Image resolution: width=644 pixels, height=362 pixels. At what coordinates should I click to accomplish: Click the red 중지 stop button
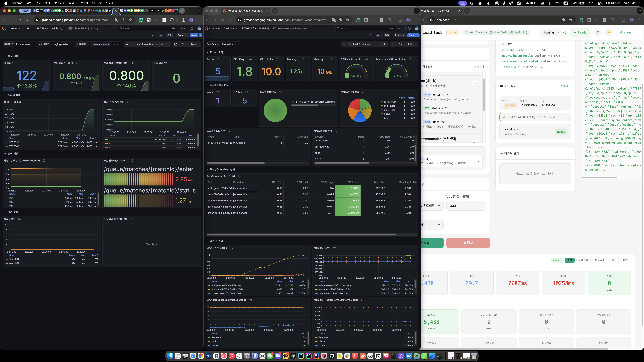(x=468, y=243)
